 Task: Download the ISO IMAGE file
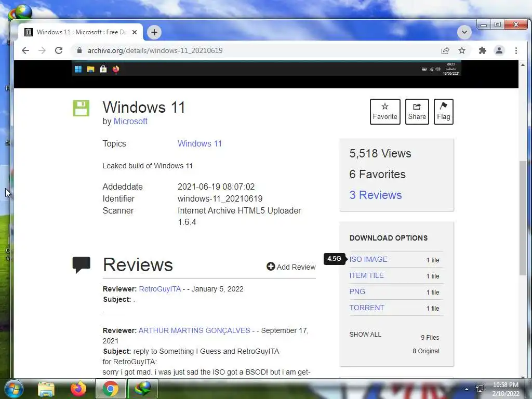coord(368,259)
